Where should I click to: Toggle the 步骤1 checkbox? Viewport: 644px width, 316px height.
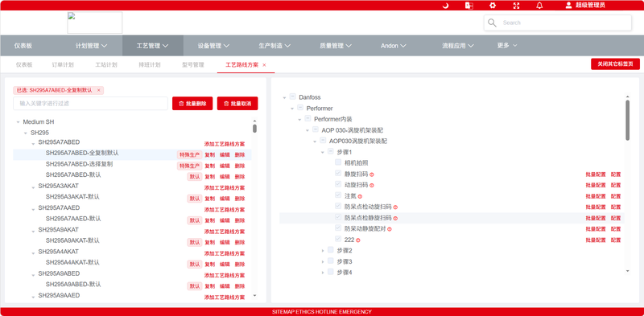click(x=331, y=151)
